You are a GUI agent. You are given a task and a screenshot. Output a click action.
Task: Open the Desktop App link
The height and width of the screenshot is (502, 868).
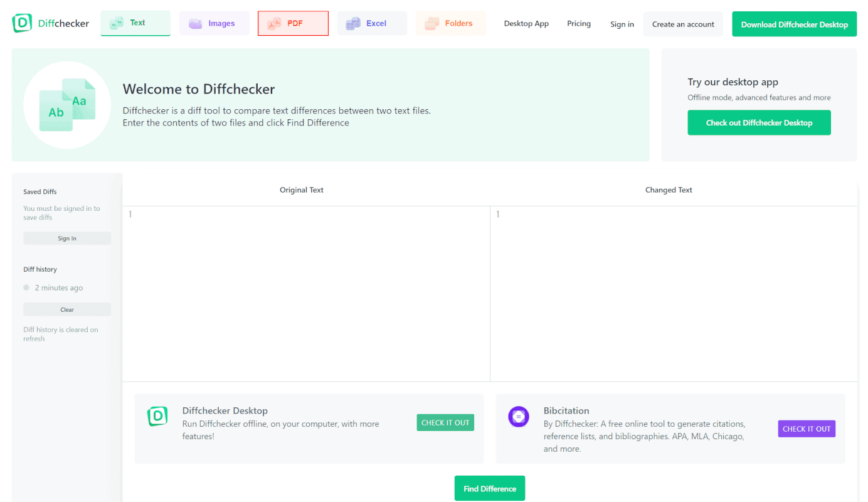pos(526,24)
